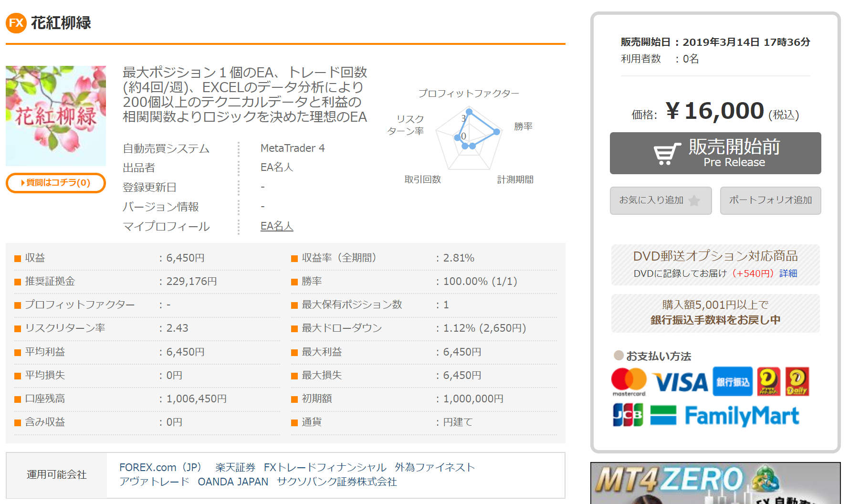Add to favorites with お気に入り追加 button

[661, 200]
